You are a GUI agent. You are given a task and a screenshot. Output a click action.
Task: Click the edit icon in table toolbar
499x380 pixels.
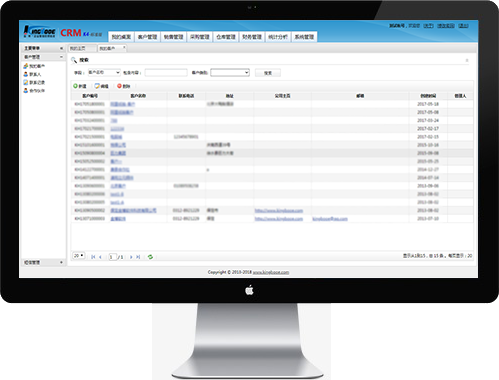coord(97,86)
